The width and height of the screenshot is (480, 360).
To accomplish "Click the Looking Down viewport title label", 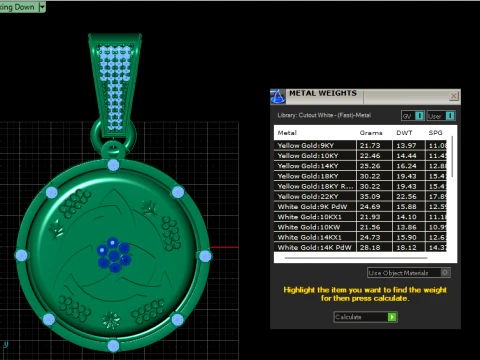I will coord(17,7).
